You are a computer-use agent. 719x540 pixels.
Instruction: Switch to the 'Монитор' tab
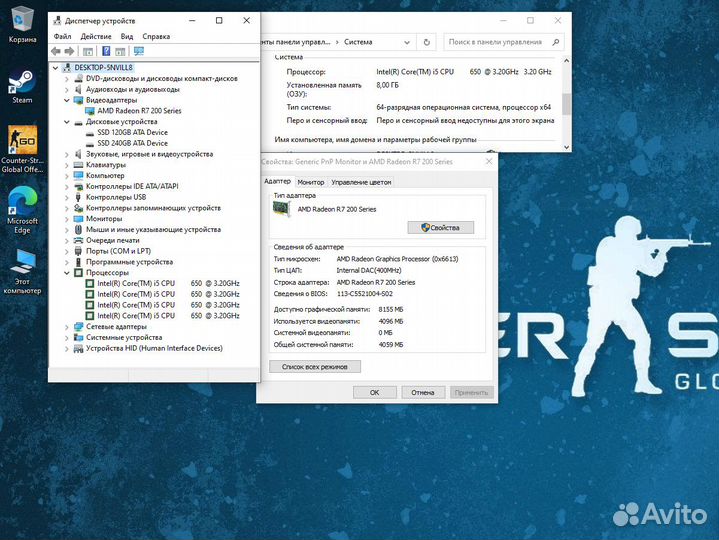[x=311, y=182]
